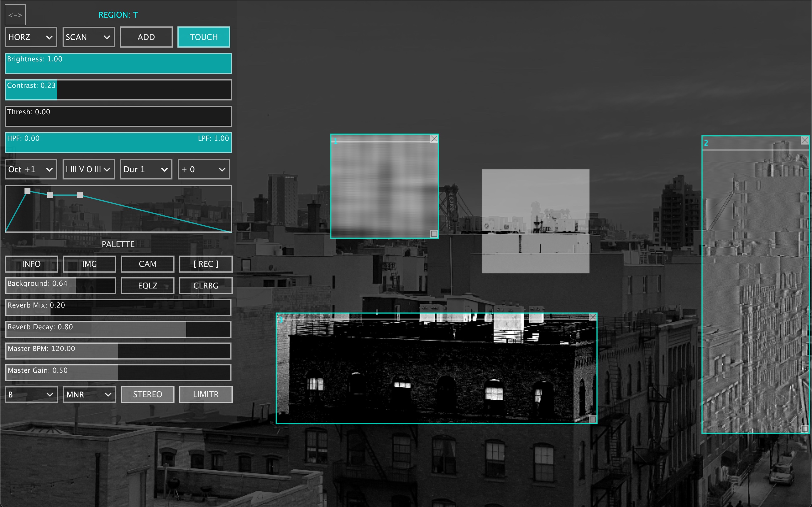
Task: Click resize handle of region 3
Action: pyautogui.click(x=593, y=419)
